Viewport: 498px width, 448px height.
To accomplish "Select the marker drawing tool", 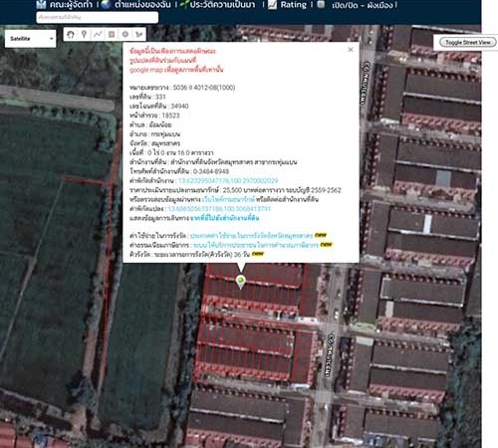I will (84, 34).
